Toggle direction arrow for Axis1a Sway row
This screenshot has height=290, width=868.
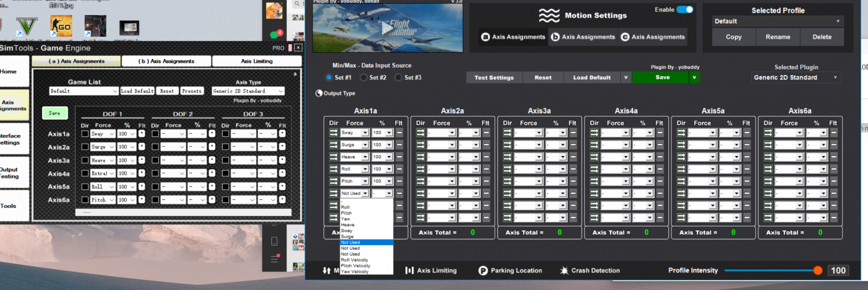tap(333, 133)
